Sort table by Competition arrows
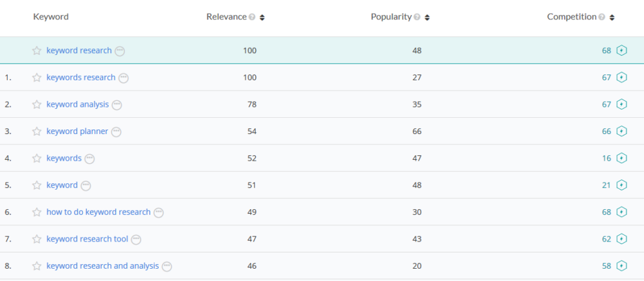Screen dimensions: 644x281 612,17
